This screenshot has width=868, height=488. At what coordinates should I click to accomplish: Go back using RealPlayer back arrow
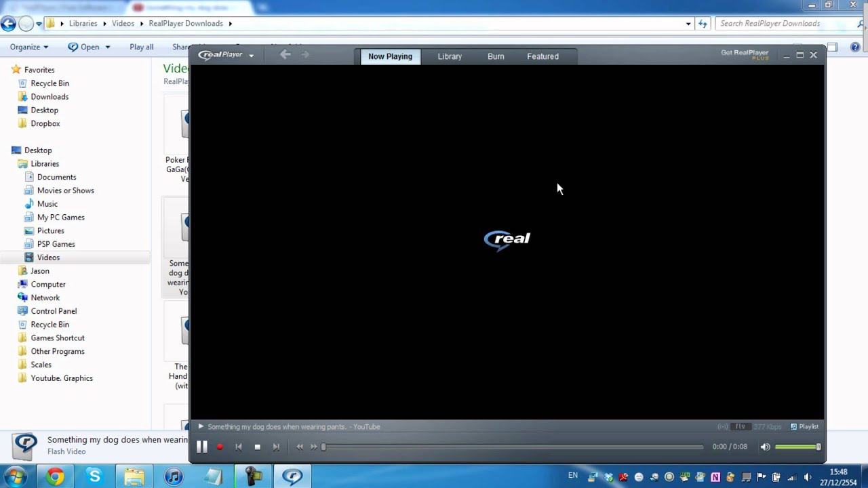pos(285,55)
